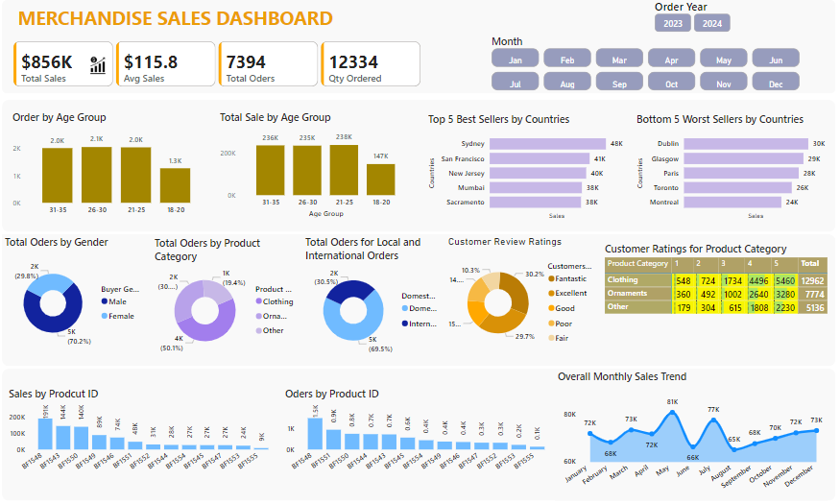Click the 66K June low point on sales trend
The width and height of the screenshot is (840, 504).
693,446
